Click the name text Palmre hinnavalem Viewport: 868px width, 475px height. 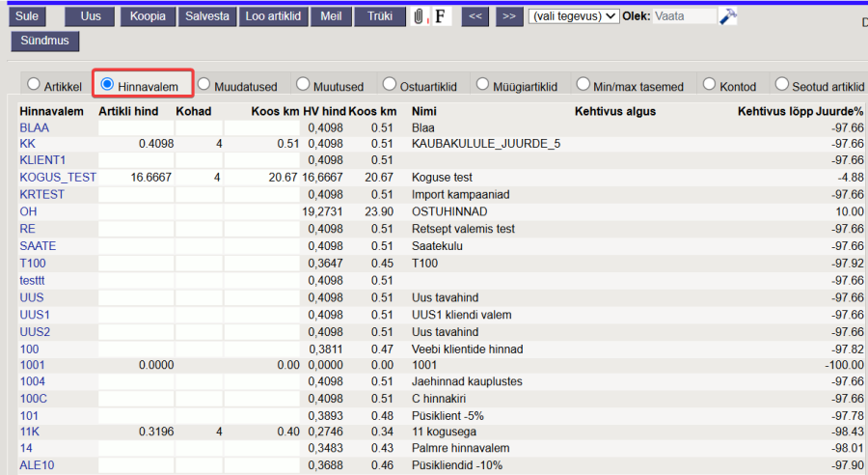tap(461, 448)
